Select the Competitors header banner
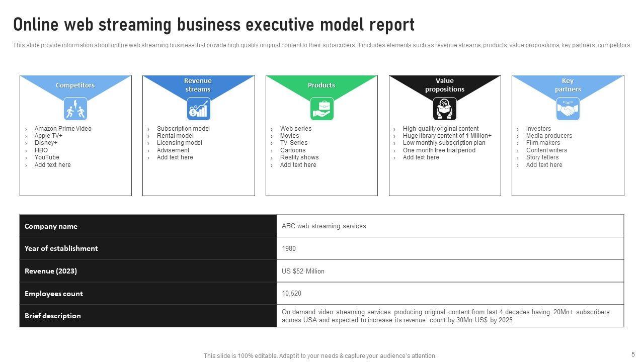The width and height of the screenshot is (644, 362). click(x=75, y=85)
